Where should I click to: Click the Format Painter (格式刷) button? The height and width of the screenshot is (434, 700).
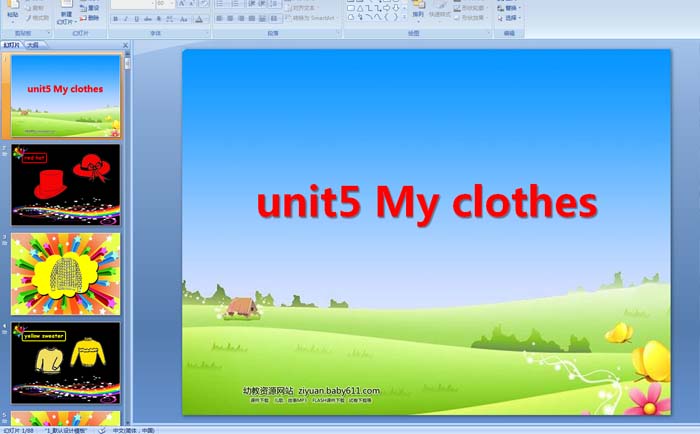pos(38,18)
